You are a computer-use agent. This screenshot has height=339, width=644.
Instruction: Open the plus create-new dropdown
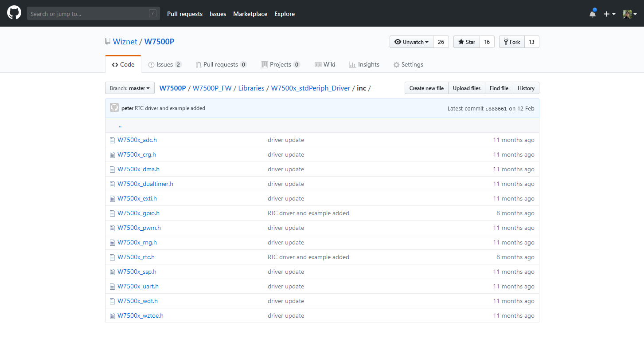[x=609, y=14]
